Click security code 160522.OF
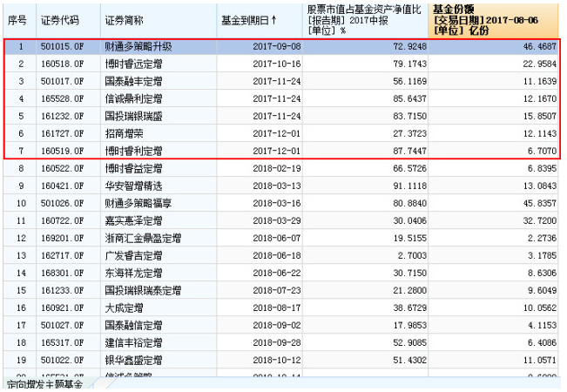The image size is (567, 392). click(62, 168)
